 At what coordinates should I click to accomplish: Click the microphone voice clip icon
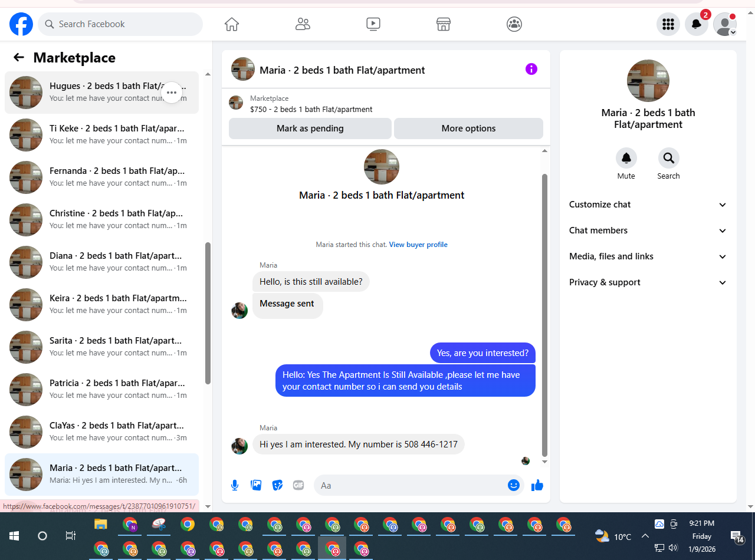235,485
